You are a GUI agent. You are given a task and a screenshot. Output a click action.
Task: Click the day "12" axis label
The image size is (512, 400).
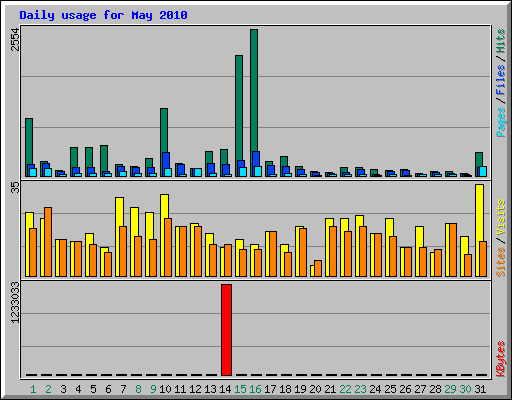(x=195, y=389)
